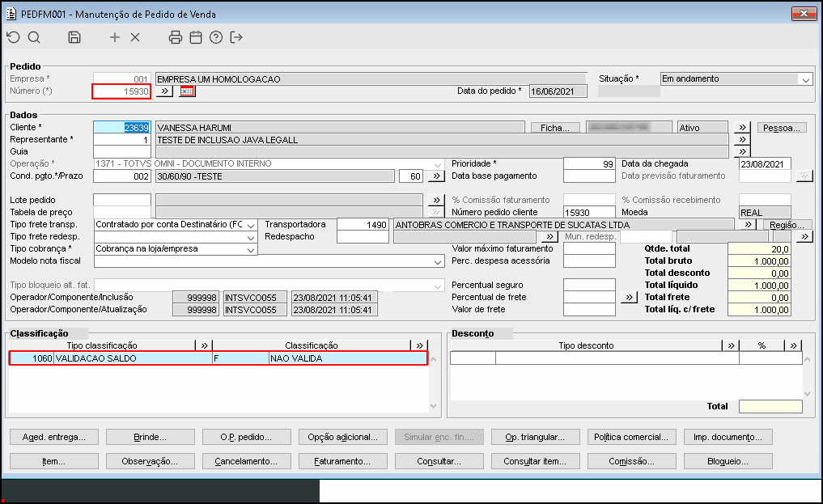Click the Ficha... button
This screenshot has height=504, width=823.
[556, 128]
